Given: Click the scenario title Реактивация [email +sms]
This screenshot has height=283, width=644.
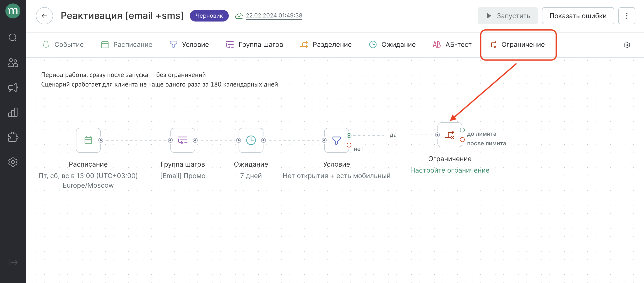Looking at the screenshot, I should pyautogui.click(x=122, y=16).
